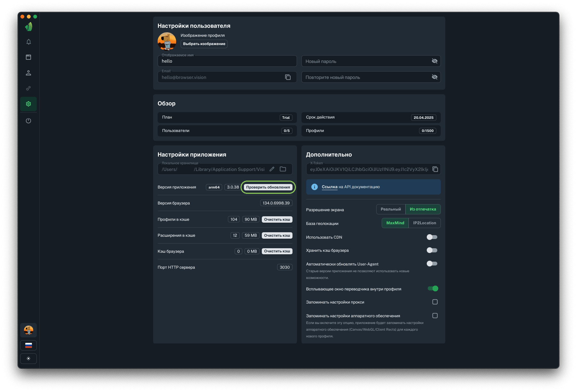Open the language selector with Russian flag

coord(28,345)
